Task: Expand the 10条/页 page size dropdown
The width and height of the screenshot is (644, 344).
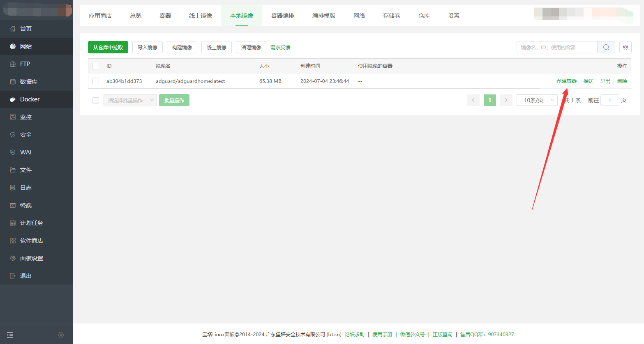Action: point(537,100)
